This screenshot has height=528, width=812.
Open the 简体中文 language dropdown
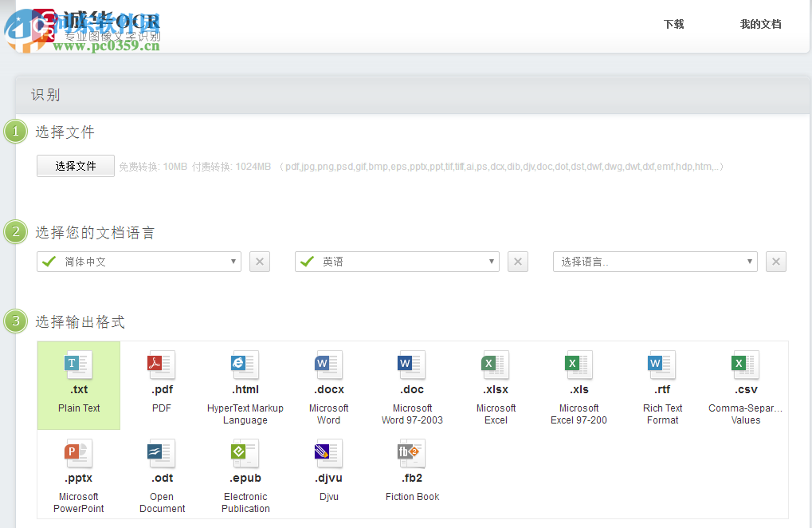[139, 262]
